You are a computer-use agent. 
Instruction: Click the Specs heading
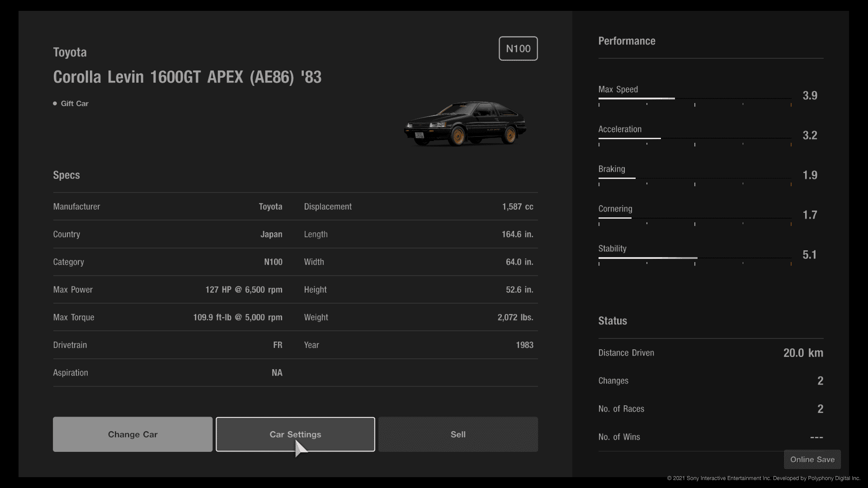tap(66, 175)
